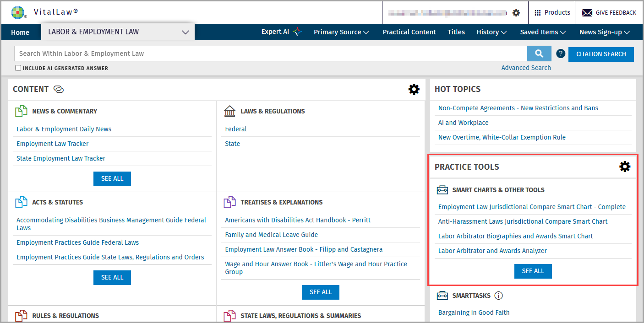Open the Labor & Employment Law dropdown
644x323 pixels.
(118, 32)
